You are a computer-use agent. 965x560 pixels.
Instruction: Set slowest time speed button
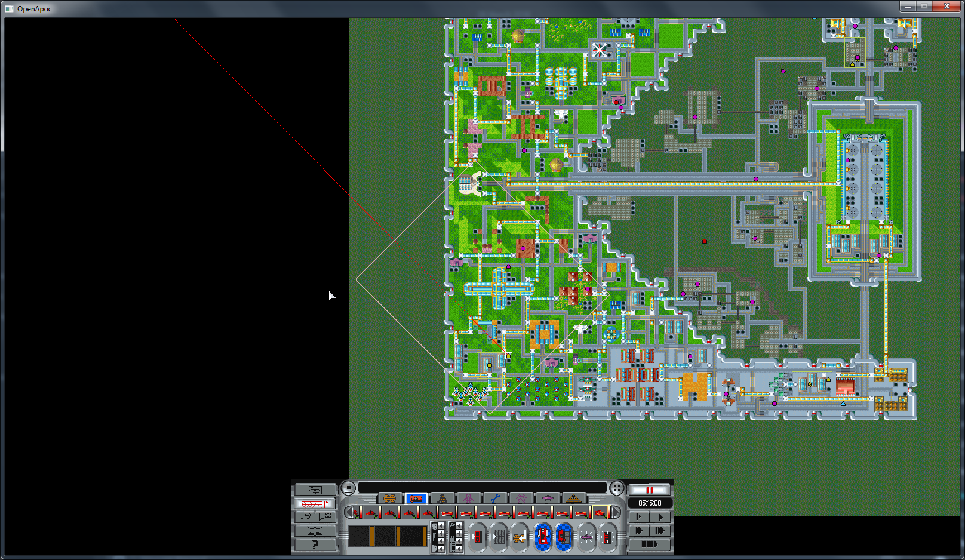pos(639,517)
